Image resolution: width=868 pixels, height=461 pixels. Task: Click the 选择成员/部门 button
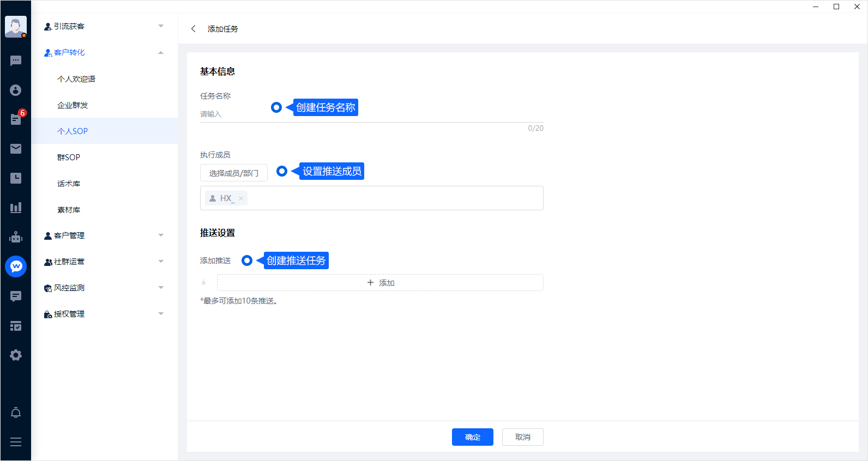233,173
